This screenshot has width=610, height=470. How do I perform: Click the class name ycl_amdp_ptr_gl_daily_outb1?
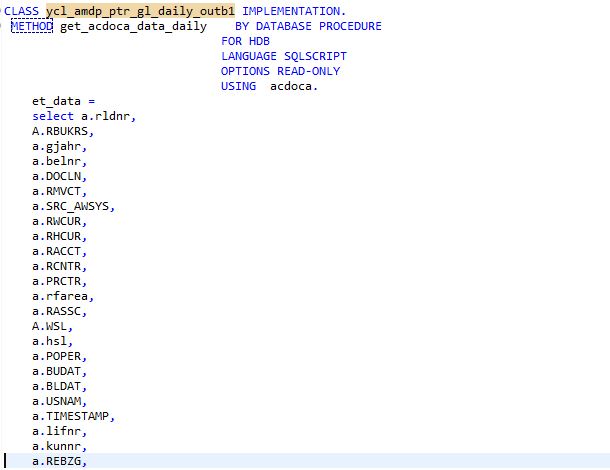tap(140, 11)
